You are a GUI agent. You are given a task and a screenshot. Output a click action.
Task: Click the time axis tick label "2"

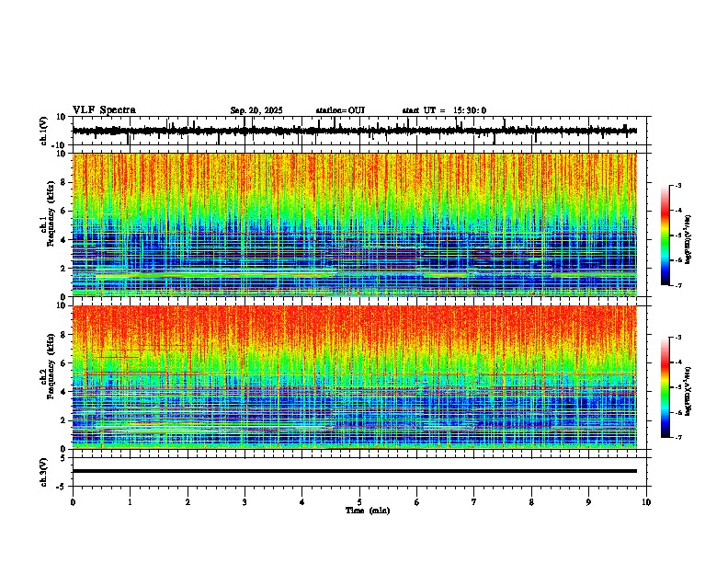(188, 502)
